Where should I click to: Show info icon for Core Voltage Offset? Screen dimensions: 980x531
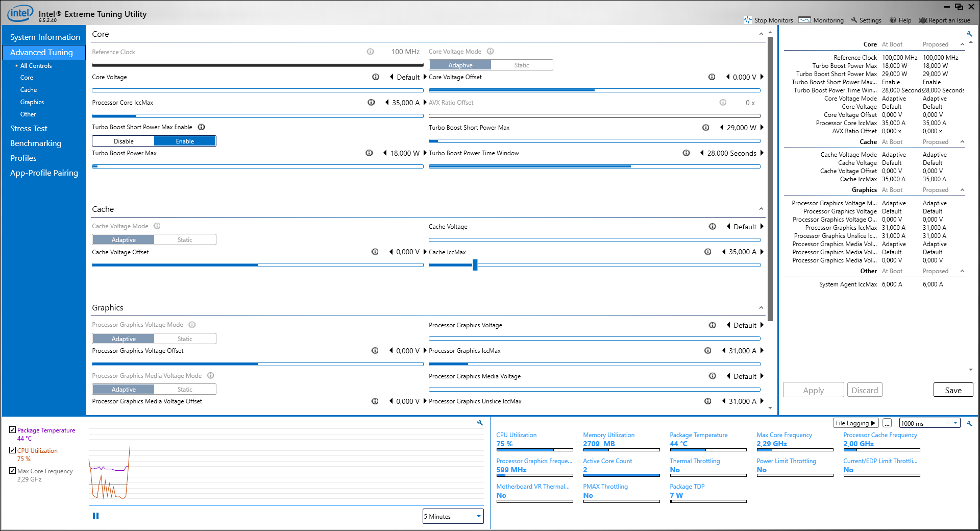[712, 77]
